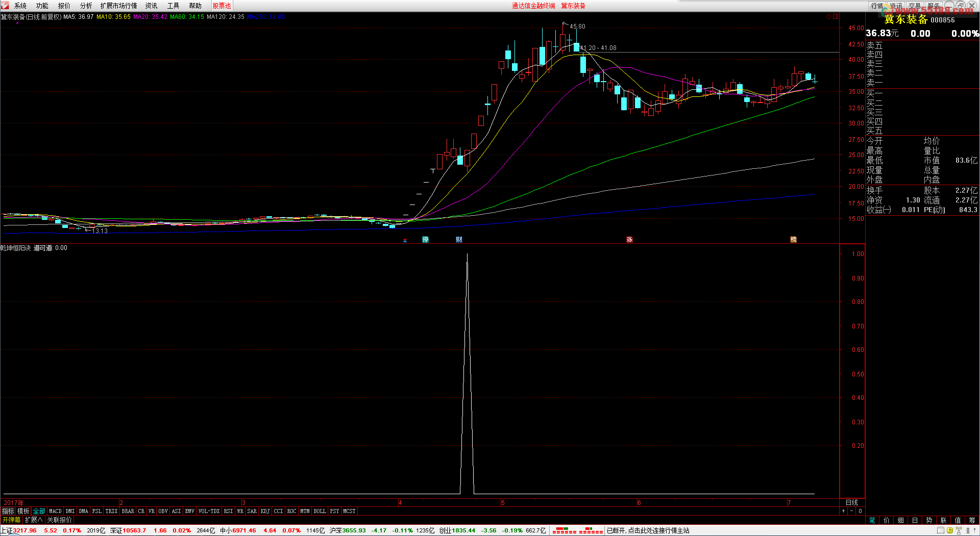Viewport: 980px width, 536px height.
Task: Select the 联 tab in quote panel
Action: click(x=944, y=520)
